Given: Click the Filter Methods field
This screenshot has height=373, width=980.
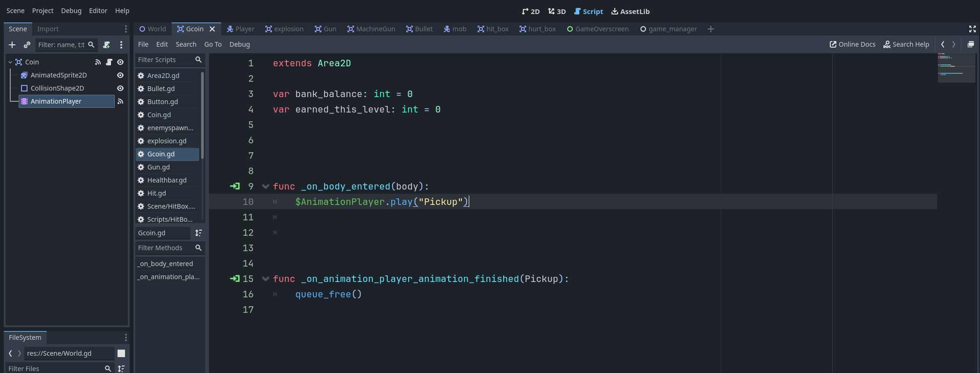Looking at the screenshot, I should coord(170,248).
